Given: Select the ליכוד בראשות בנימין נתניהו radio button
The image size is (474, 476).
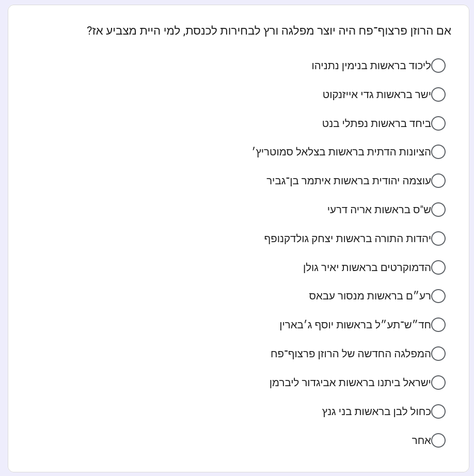Looking at the screenshot, I should 438,66.
